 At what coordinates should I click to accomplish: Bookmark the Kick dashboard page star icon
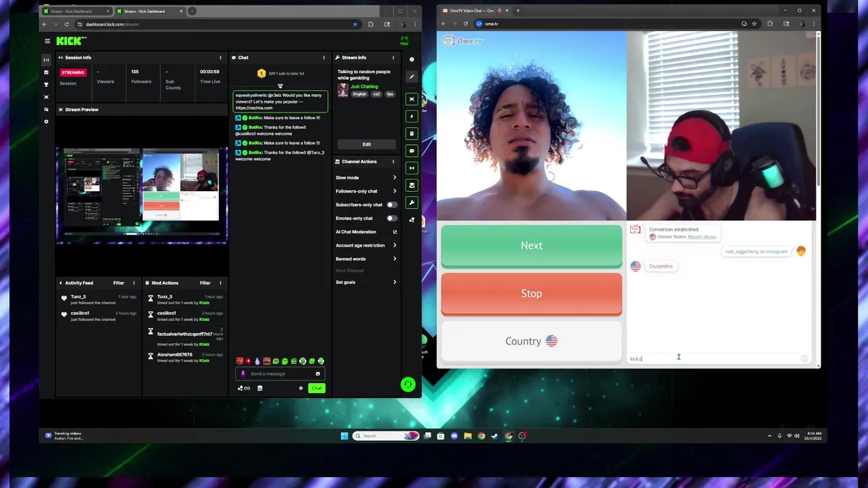click(x=355, y=24)
